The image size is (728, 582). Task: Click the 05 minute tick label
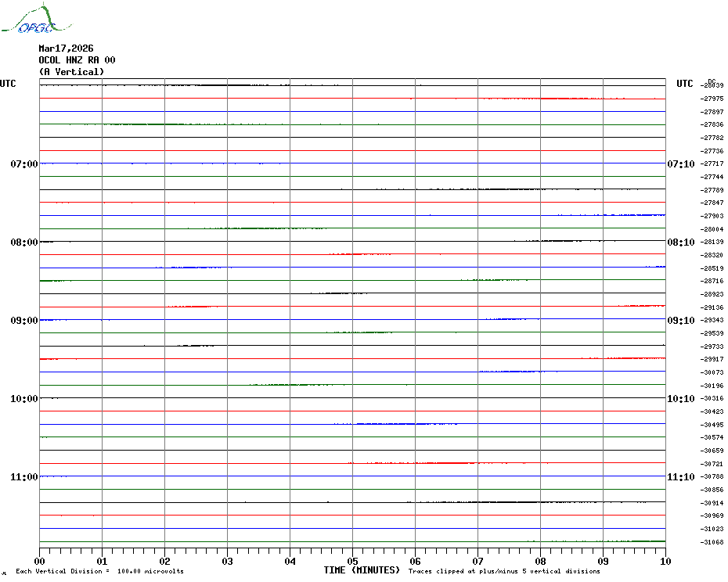[352, 561]
